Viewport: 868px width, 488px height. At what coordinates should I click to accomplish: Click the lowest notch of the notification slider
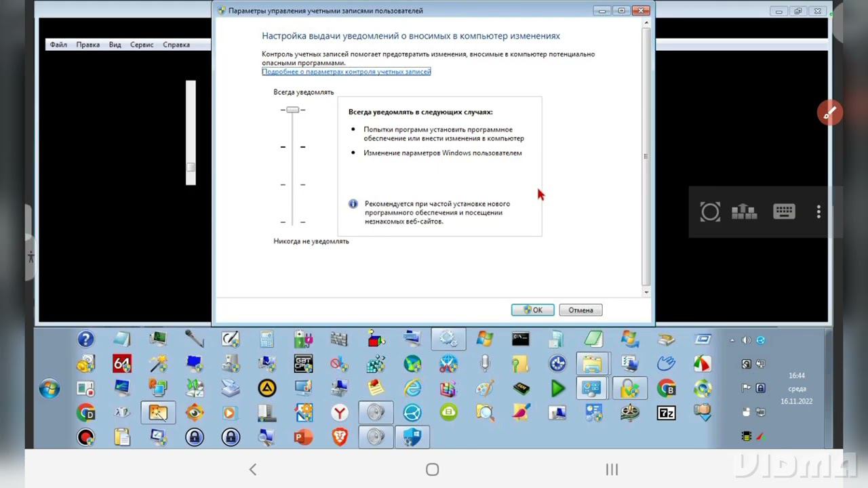(x=293, y=222)
